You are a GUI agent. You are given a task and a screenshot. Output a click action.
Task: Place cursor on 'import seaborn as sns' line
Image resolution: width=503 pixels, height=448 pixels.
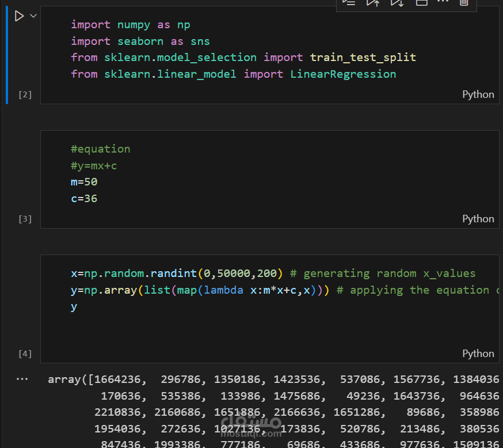pyautogui.click(x=140, y=41)
